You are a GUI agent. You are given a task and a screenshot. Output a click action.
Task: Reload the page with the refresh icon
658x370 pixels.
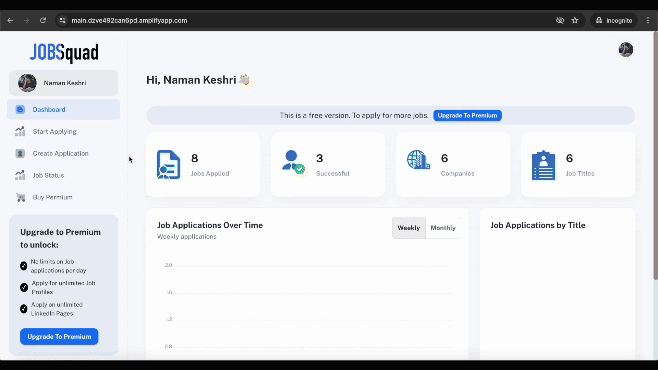(x=43, y=20)
